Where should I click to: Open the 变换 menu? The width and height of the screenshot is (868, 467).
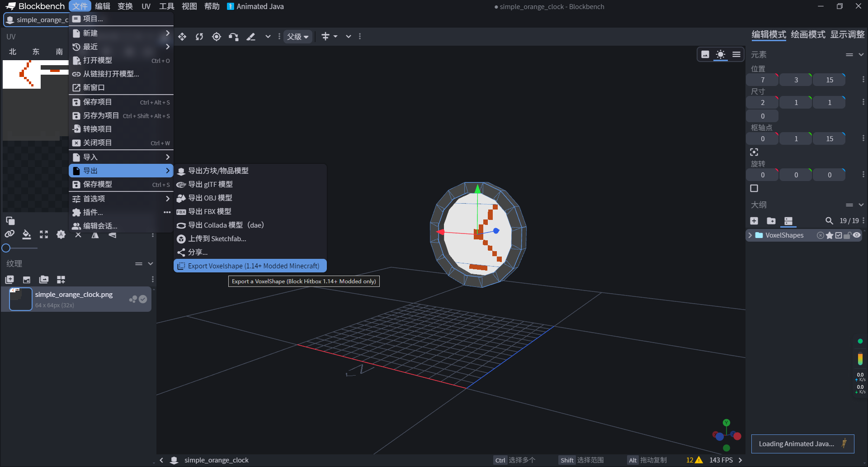[125, 6]
